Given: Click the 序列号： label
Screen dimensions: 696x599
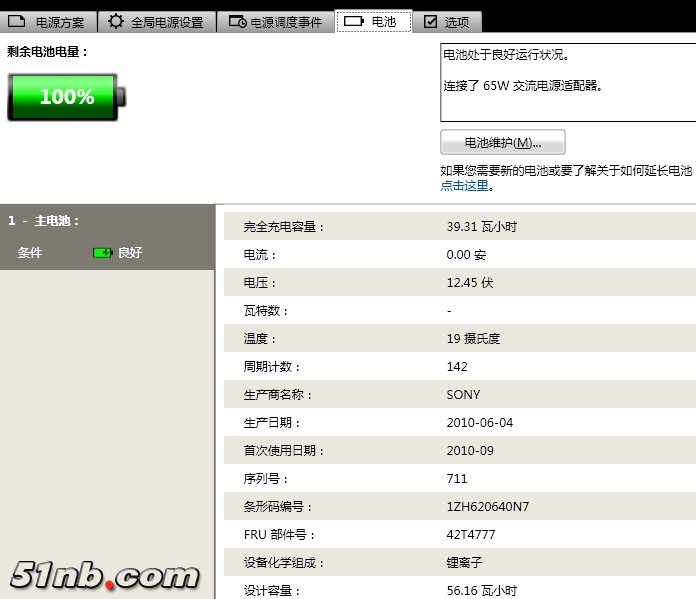Looking at the screenshot, I should coord(265,479).
